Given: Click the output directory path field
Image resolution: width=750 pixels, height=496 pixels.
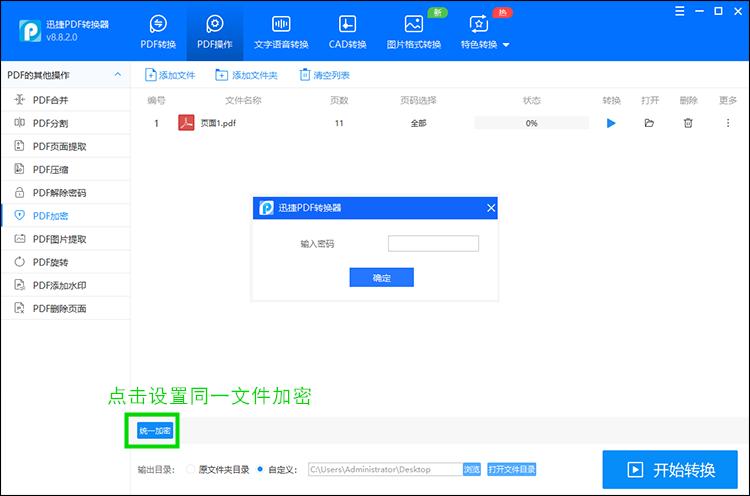Looking at the screenshot, I should (385, 469).
